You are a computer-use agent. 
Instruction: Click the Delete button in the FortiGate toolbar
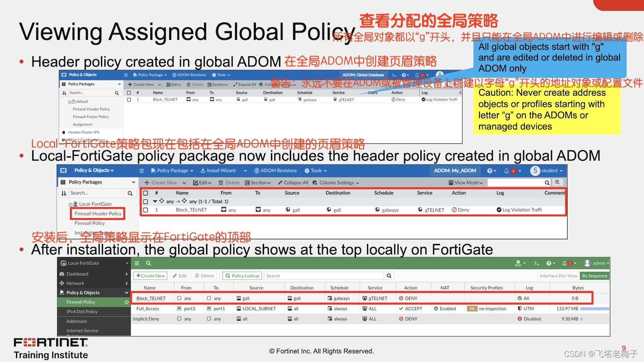[204, 276]
